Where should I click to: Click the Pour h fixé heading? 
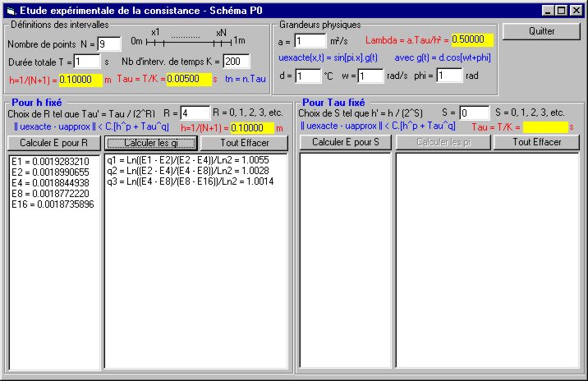37,103
